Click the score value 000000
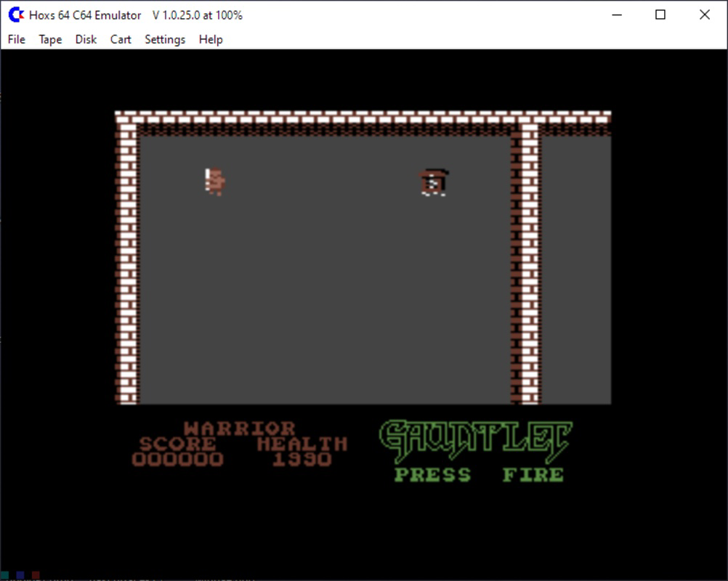 [178, 460]
